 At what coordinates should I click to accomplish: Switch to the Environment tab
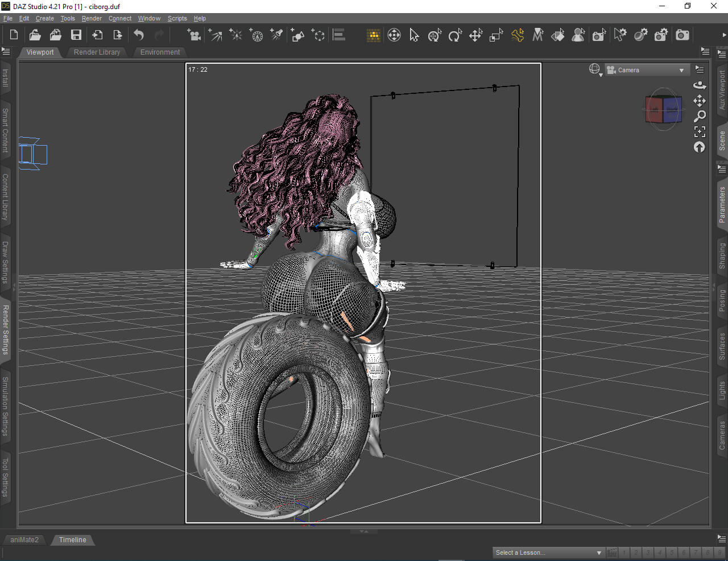tap(160, 52)
